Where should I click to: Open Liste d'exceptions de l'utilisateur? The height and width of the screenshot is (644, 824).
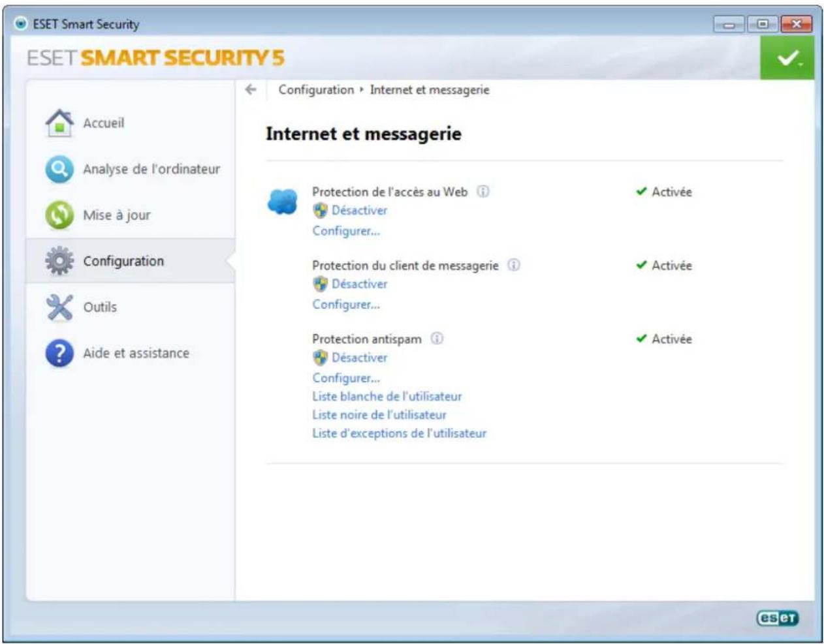pos(399,433)
